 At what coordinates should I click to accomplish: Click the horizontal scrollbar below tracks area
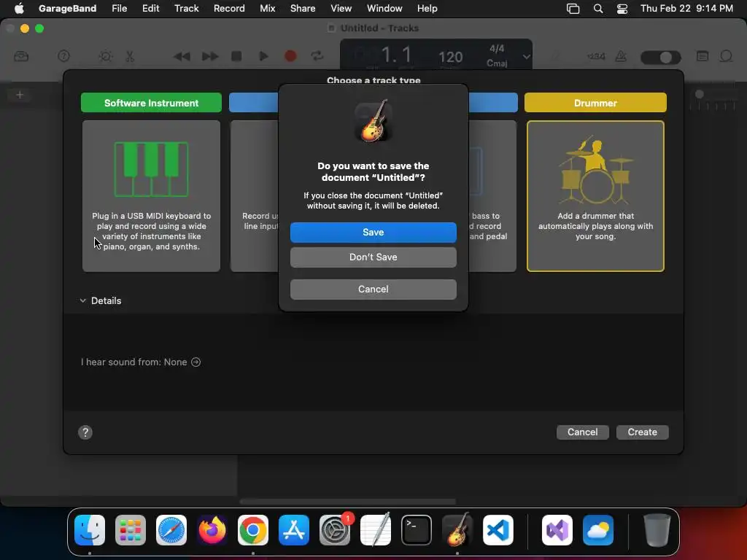[348, 502]
